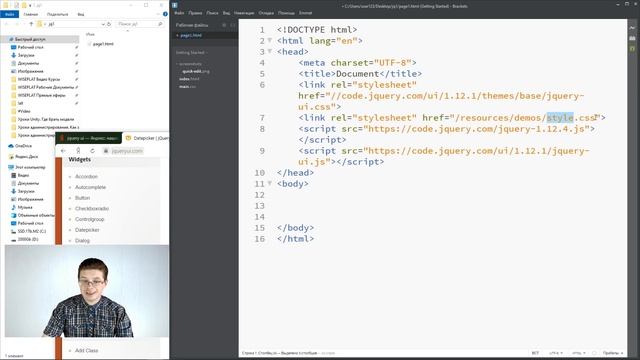
Task: Open the Getting Started project dropdown
Action: point(191,53)
